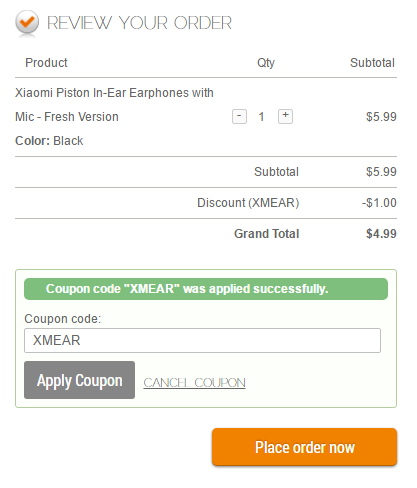Select the Review Your Order heading
417x488 pixels.
(139, 23)
